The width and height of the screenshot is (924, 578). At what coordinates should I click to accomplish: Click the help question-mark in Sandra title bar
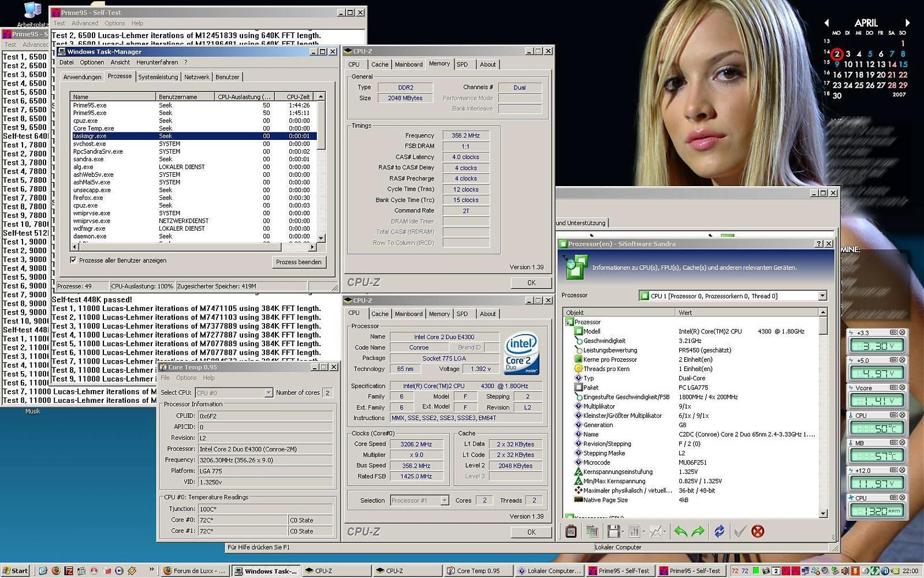[x=819, y=244]
